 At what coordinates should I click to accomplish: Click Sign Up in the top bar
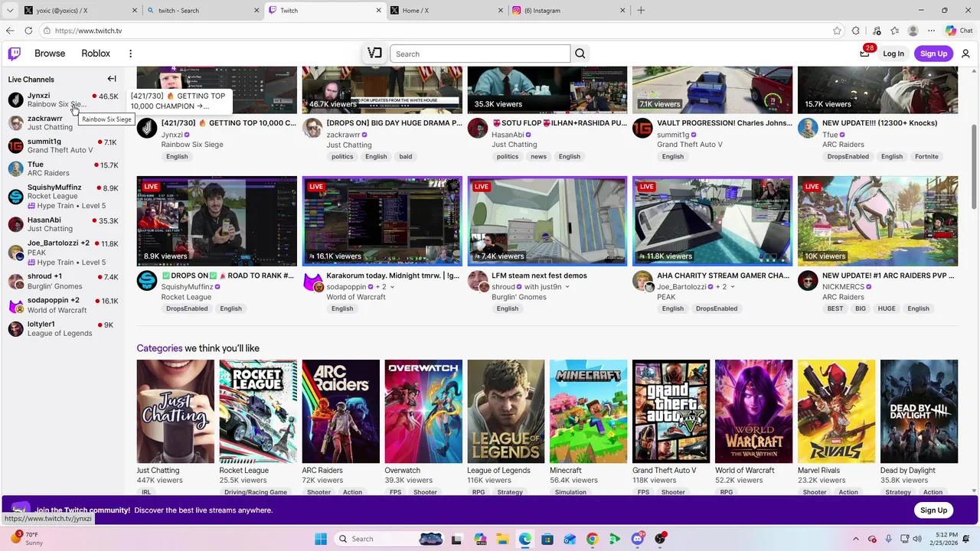coord(933,54)
